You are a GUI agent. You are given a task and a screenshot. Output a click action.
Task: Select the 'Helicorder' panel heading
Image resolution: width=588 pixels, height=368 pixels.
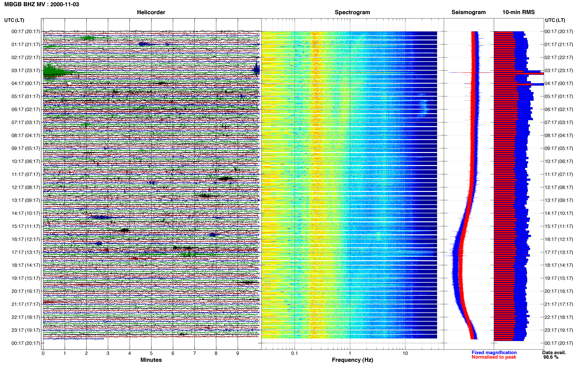click(151, 12)
